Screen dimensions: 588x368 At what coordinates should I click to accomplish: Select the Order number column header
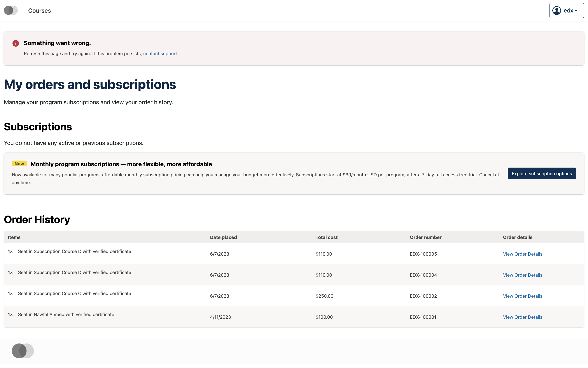click(x=425, y=237)
